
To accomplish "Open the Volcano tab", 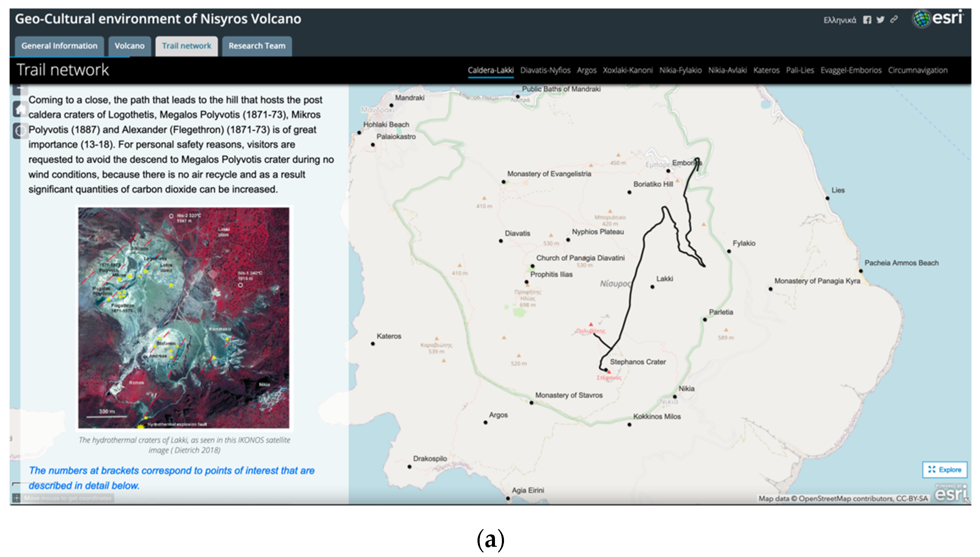I will click(x=129, y=46).
